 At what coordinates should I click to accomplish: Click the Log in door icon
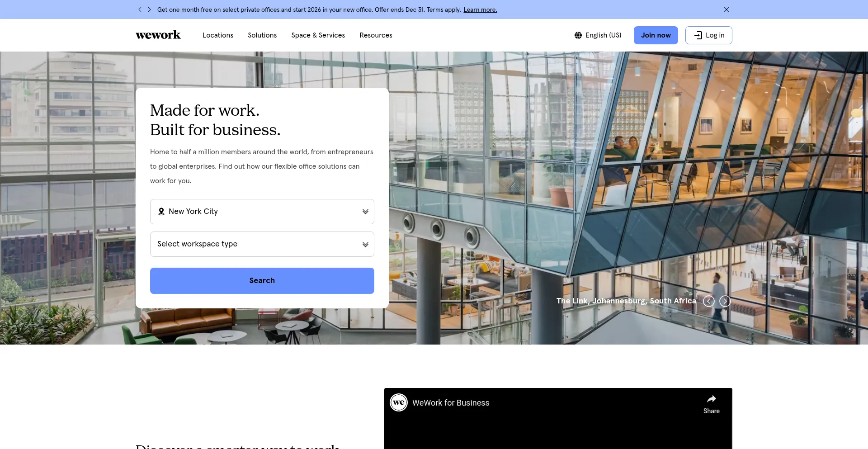tap(698, 35)
